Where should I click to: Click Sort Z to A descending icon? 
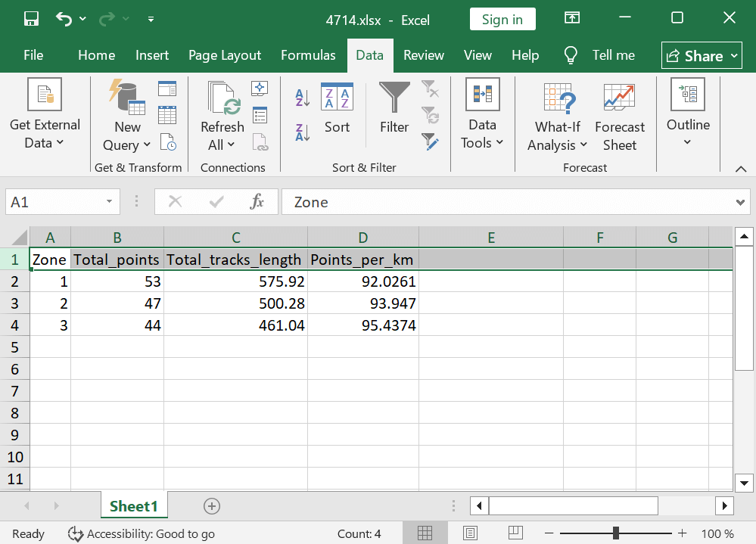tap(302, 132)
